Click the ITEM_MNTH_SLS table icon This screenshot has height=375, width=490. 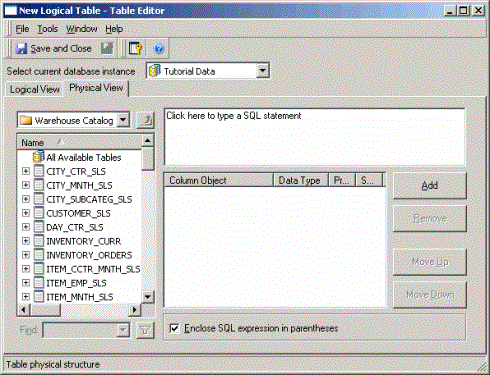click(39, 297)
